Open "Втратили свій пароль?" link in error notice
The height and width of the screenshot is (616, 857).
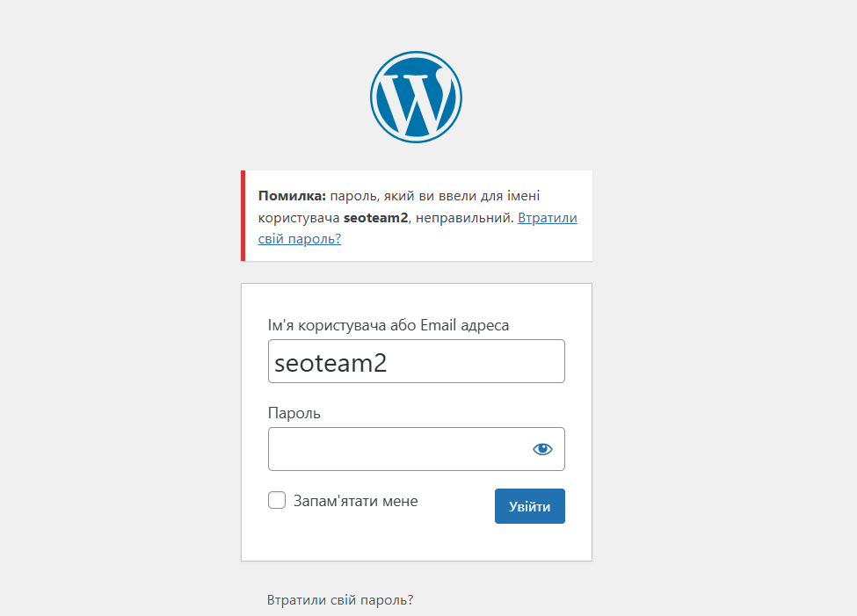(x=547, y=218)
